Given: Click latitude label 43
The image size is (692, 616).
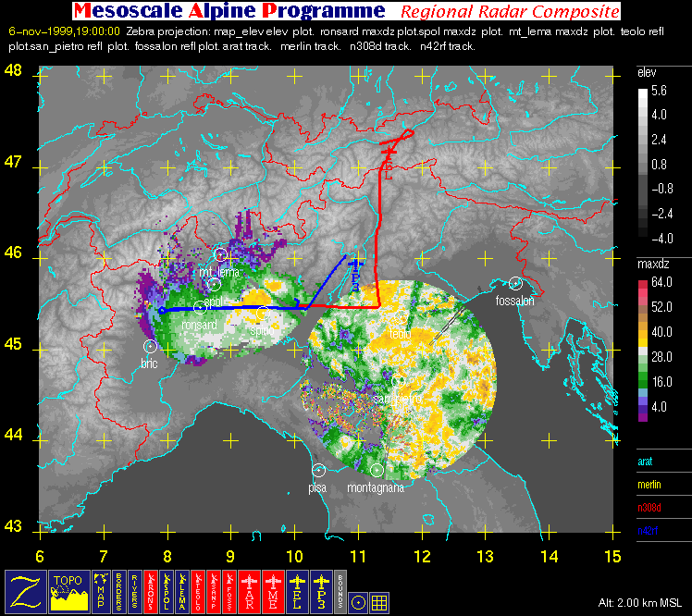Looking at the screenshot, I should 13,526.
